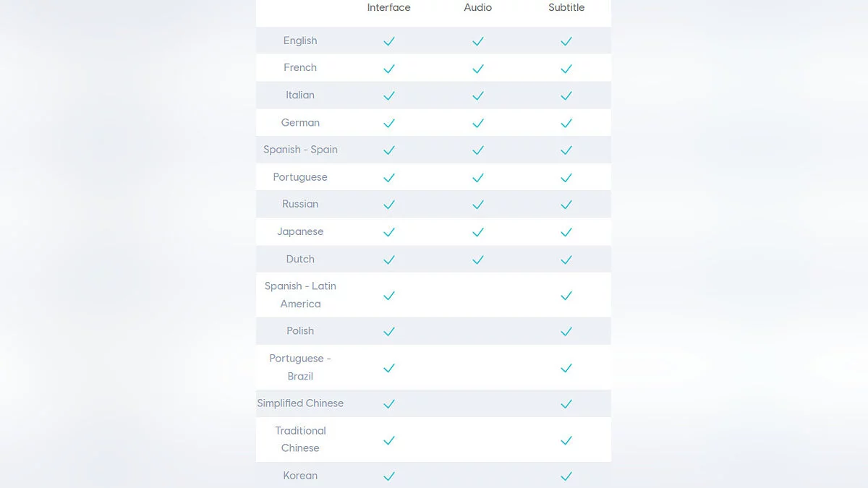The height and width of the screenshot is (488, 868).
Task: Click the Traditional Chinese Interface checkmark
Action: (x=389, y=440)
